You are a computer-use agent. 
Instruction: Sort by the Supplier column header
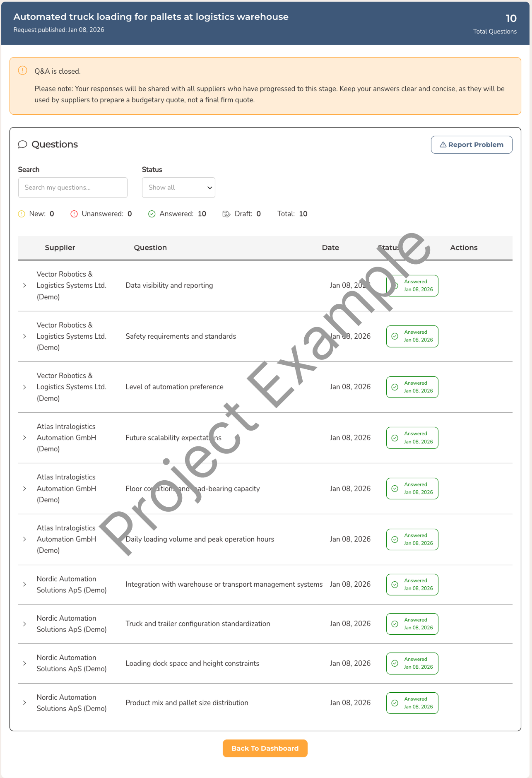[x=60, y=248]
